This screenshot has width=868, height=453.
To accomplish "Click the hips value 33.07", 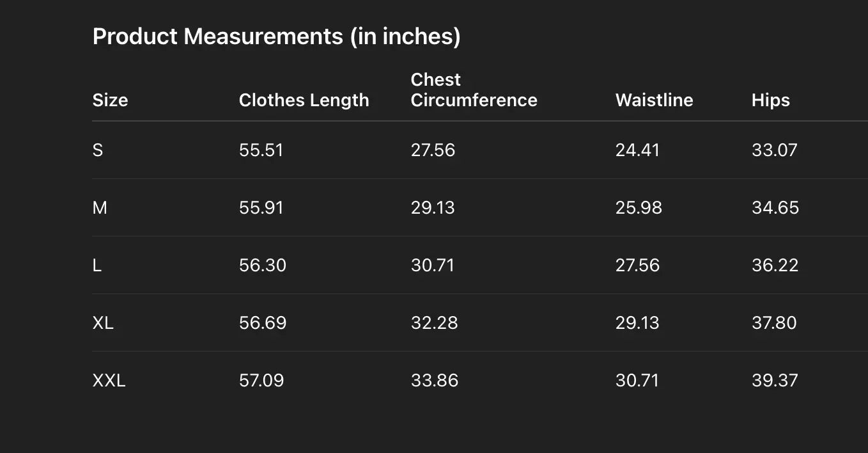I will (774, 150).
